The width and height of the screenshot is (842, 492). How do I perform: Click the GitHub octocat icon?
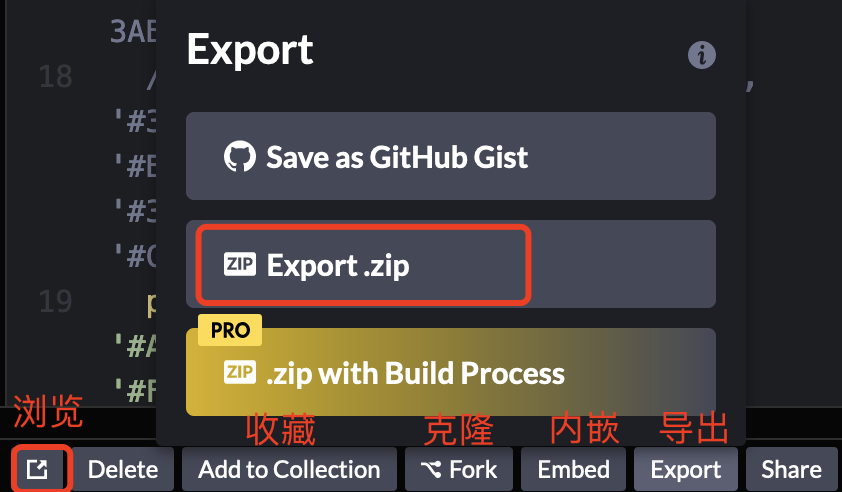click(x=239, y=156)
